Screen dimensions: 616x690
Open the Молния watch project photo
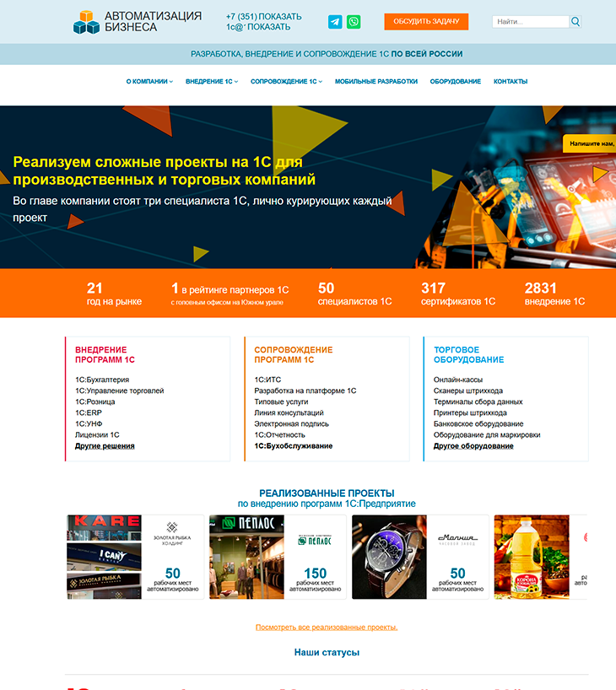(x=389, y=557)
